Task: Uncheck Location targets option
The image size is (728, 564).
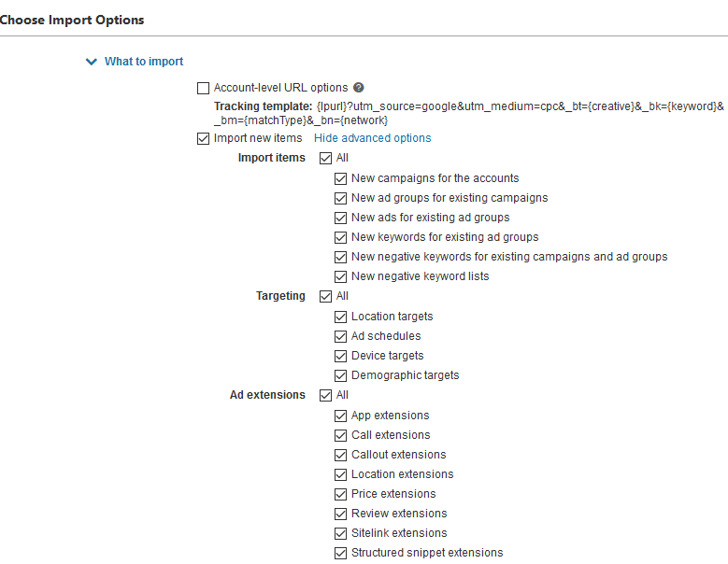Action: 340,317
